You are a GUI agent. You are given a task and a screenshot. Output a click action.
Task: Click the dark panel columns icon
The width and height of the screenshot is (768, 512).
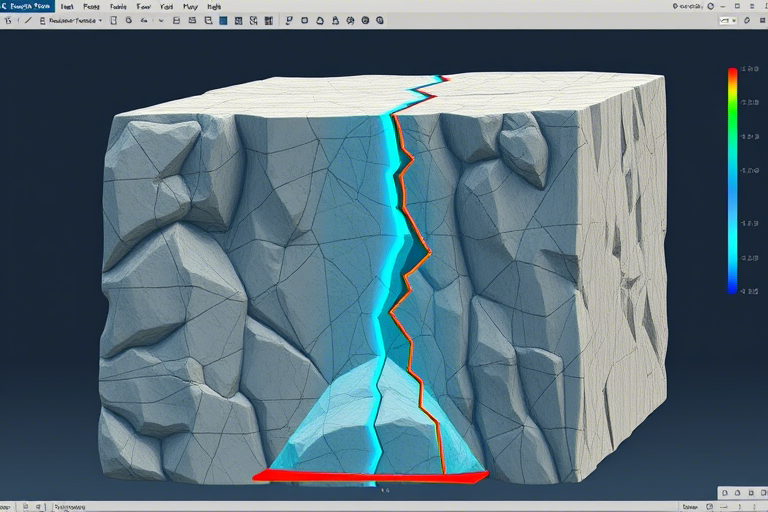pyautogui.click(x=268, y=21)
